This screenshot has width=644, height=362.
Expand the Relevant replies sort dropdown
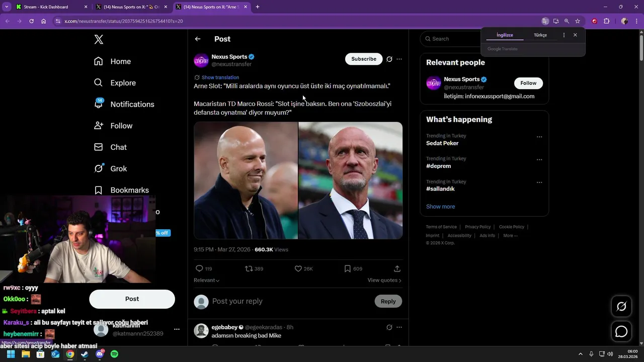pos(207,280)
